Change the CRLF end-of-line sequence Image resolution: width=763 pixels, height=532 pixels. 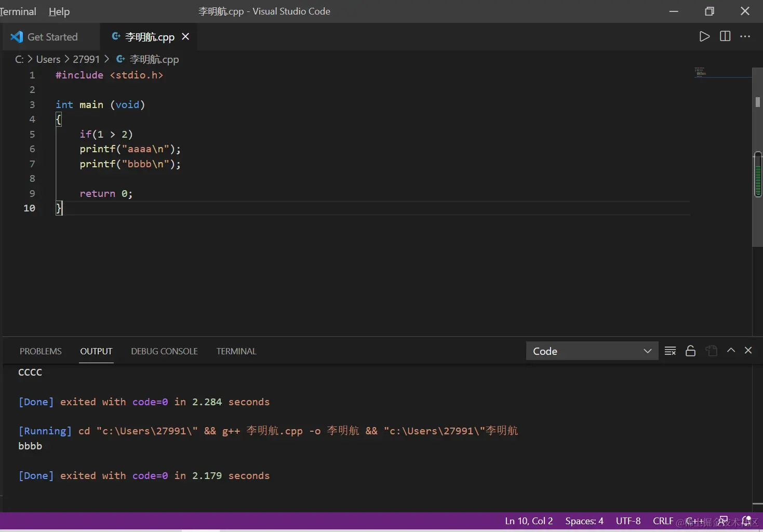663,521
